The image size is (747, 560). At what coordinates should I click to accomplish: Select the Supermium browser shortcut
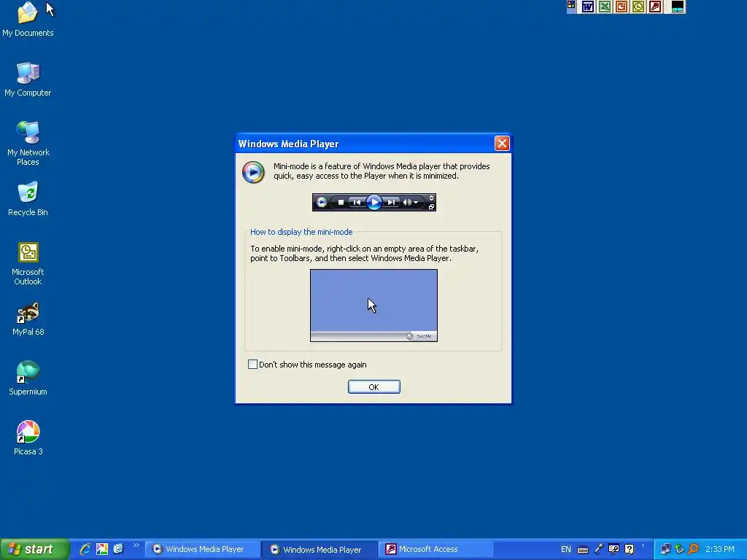[x=28, y=378]
